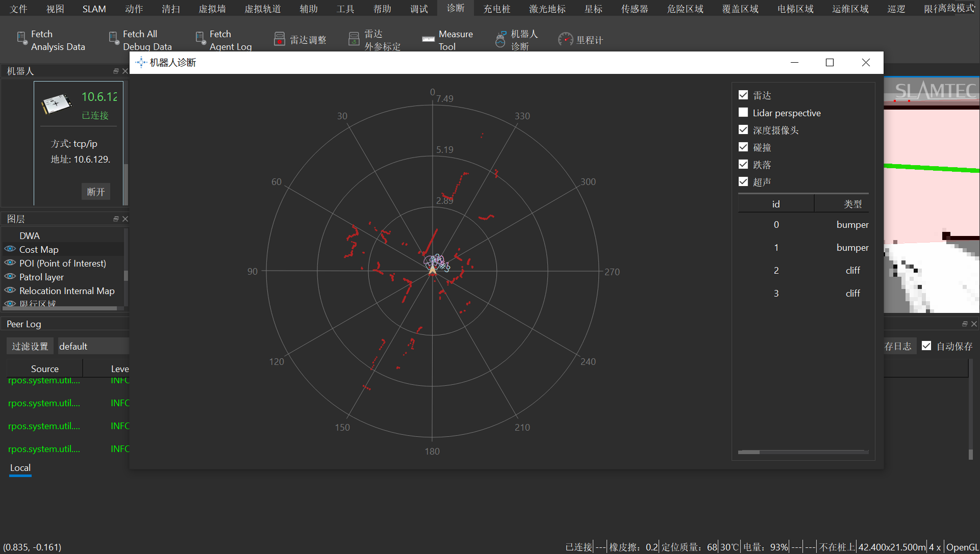Uncheck the 深度摄像头 depth camera checkbox
980x554 pixels.
point(743,130)
